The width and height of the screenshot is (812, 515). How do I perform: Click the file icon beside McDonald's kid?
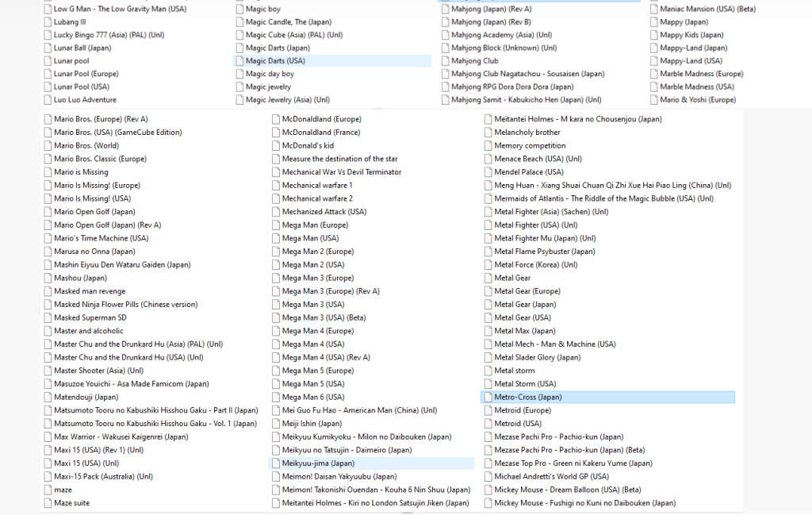tap(275, 146)
